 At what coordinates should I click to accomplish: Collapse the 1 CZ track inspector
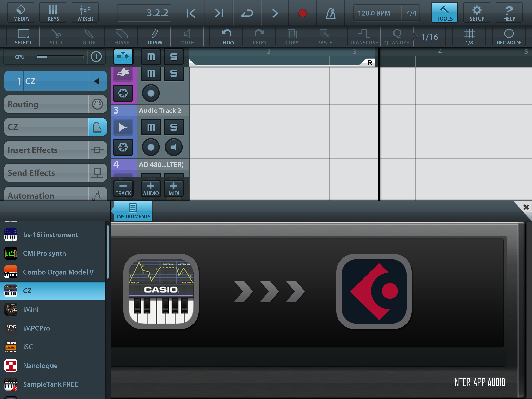tap(97, 81)
